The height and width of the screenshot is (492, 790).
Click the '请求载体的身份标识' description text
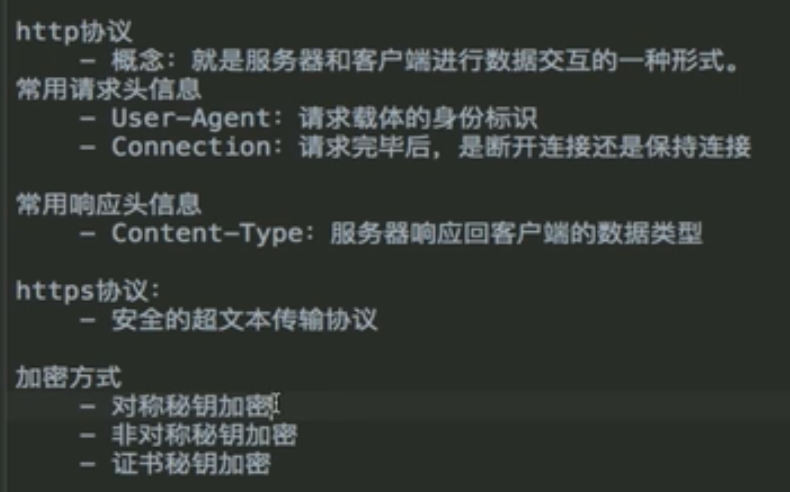[418, 119]
